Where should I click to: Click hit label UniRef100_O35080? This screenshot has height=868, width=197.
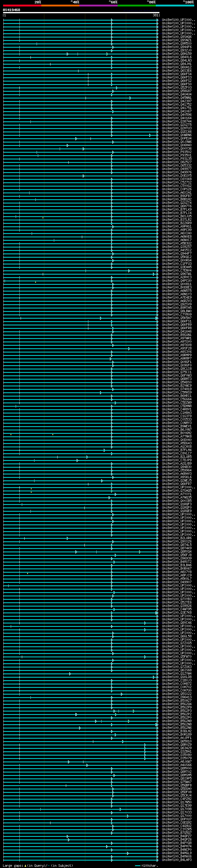click(176, 755)
